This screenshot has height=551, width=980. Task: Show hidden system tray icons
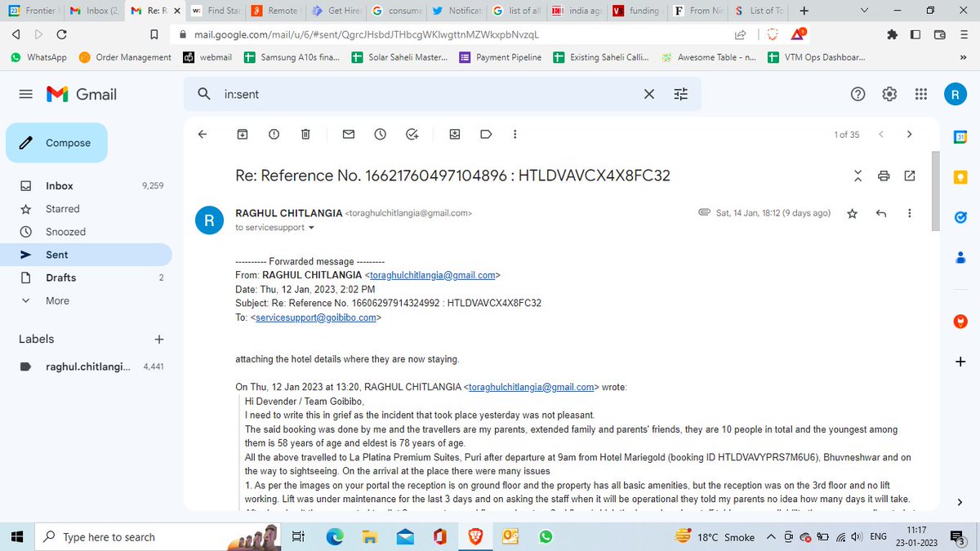pos(770,537)
